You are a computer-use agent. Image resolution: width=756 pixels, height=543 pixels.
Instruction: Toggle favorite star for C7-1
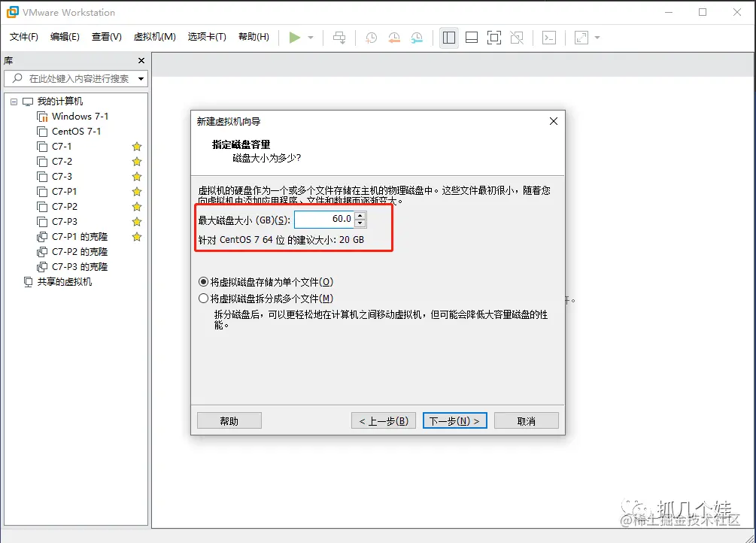click(137, 146)
